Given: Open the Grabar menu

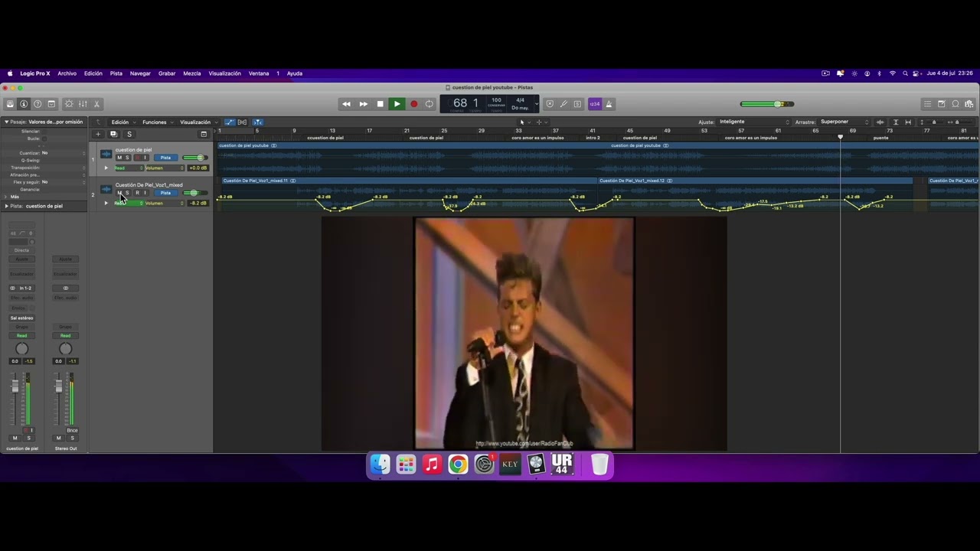Looking at the screenshot, I should [x=167, y=73].
